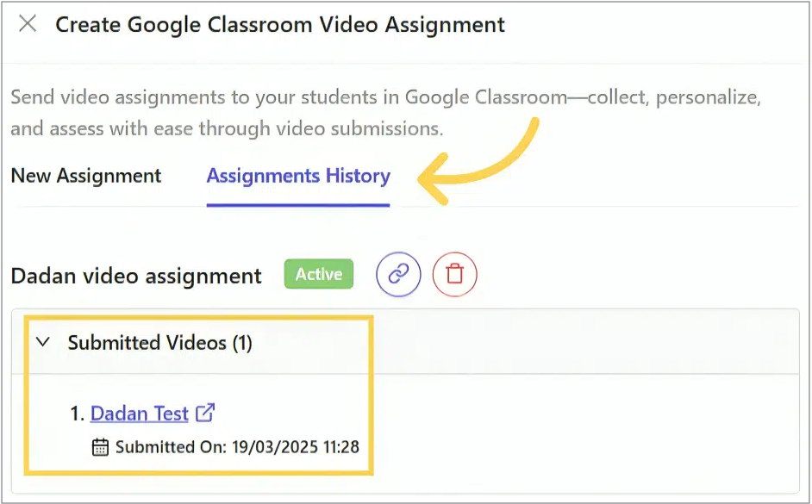The image size is (812, 504).
Task: Open Dadan Test in new window via external link icon
Action: [x=204, y=413]
